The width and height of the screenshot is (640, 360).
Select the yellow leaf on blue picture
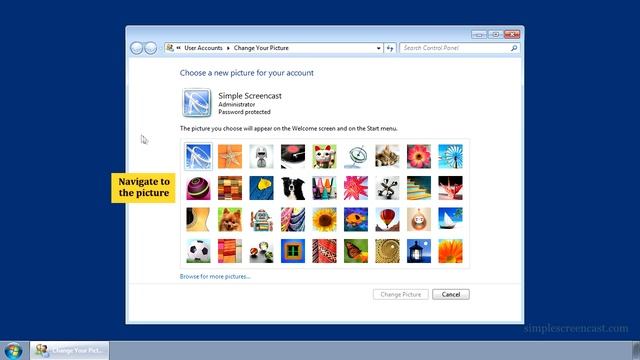click(x=261, y=188)
